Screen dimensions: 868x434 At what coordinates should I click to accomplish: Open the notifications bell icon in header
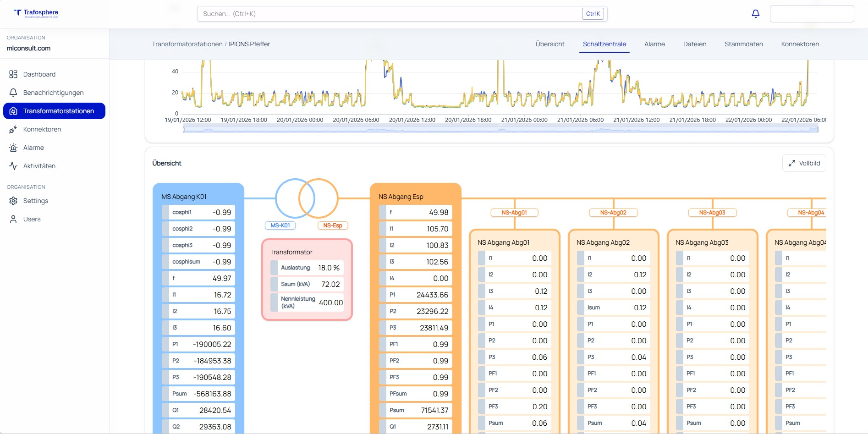point(755,14)
